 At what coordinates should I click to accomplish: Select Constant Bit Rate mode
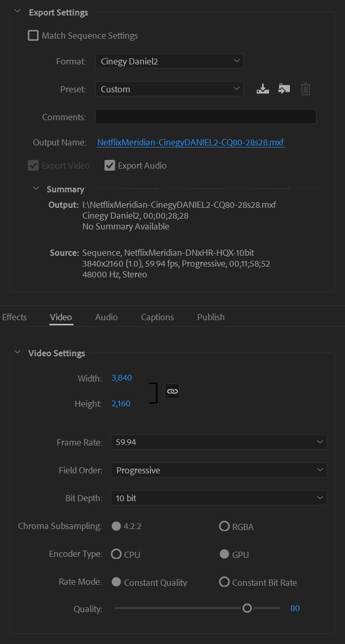224,582
